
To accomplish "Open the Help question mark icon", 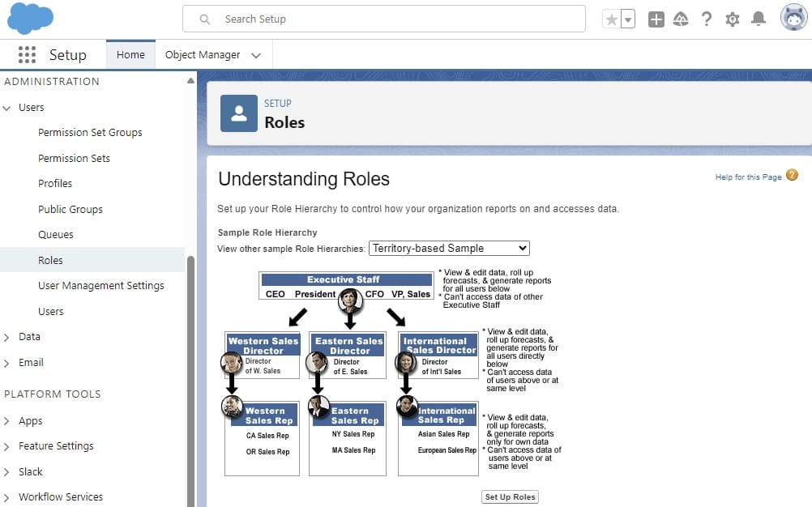I will (x=707, y=19).
